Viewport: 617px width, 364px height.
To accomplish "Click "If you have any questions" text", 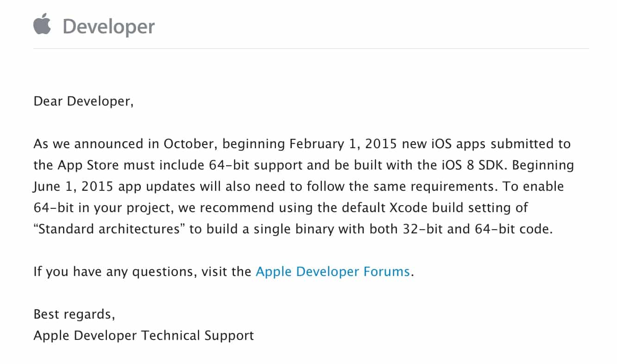I will tap(115, 271).
